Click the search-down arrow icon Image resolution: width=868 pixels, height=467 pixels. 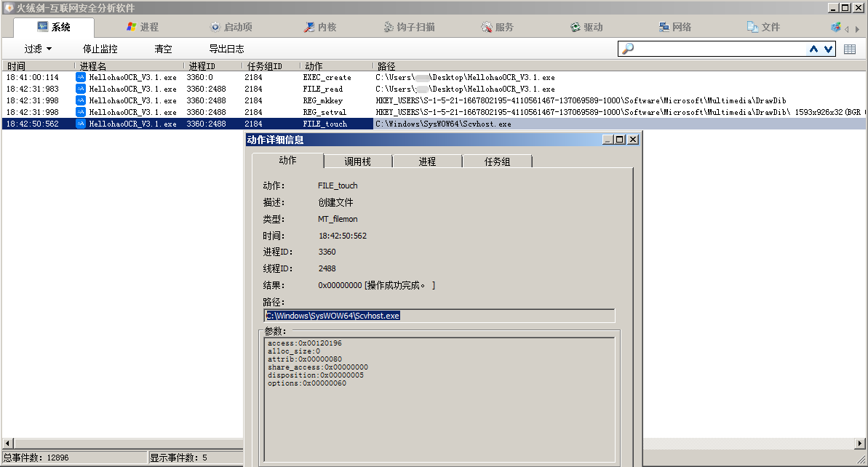[828, 49]
